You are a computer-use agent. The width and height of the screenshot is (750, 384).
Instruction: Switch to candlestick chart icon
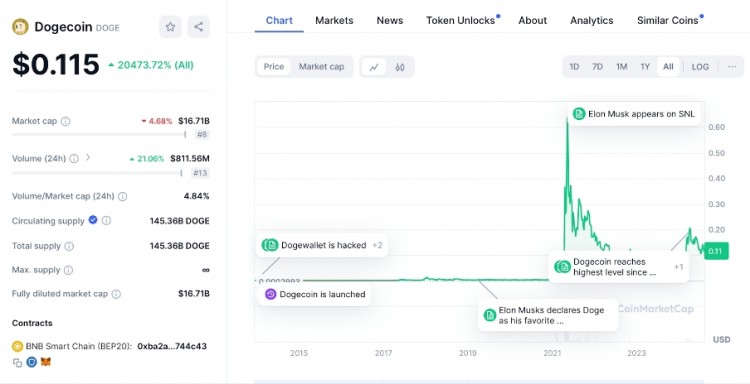click(400, 67)
